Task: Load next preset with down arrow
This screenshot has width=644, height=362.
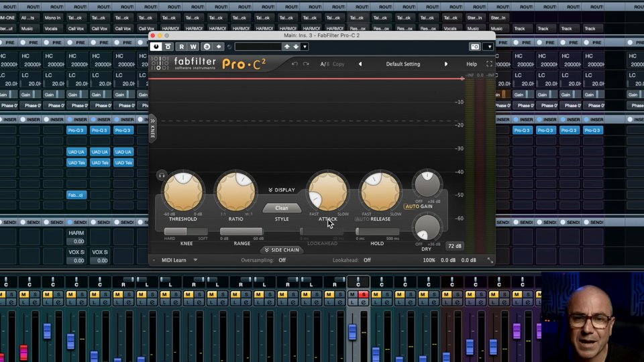Action: [296, 47]
